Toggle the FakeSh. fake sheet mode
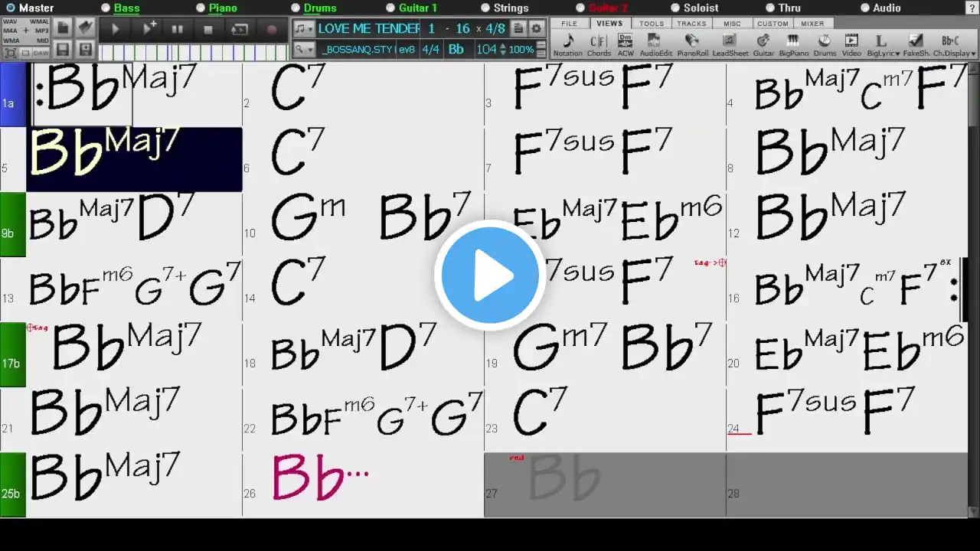Screen dimensions: 980x551 pyautogui.click(x=916, y=45)
